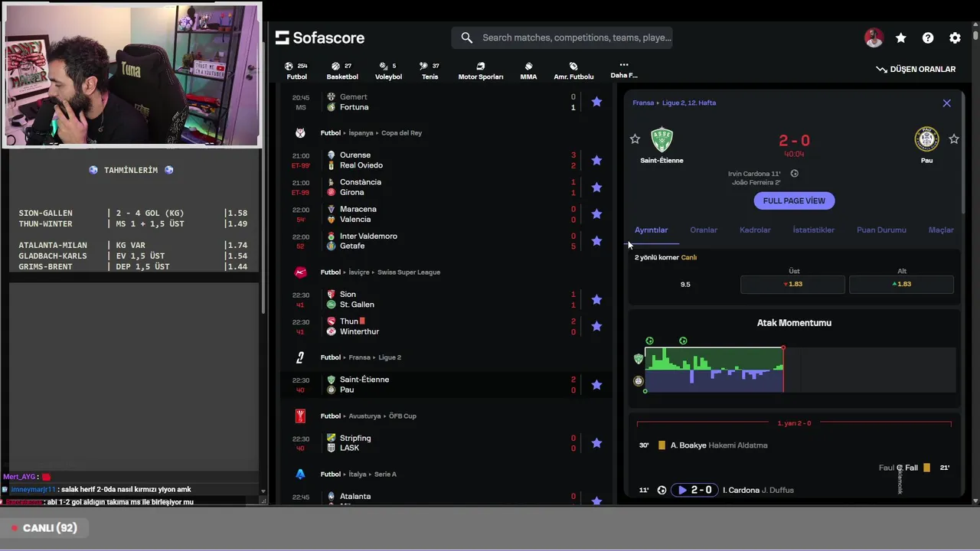Click the streamer webcam thumbnail
Viewport: 980px width, 551px height.
pos(132,74)
